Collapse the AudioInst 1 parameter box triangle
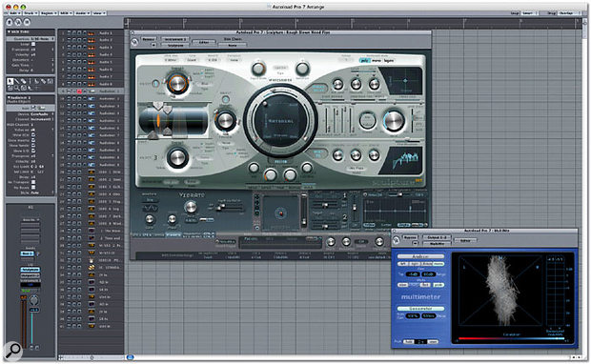The width and height of the screenshot is (591, 364). click(9, 97)
